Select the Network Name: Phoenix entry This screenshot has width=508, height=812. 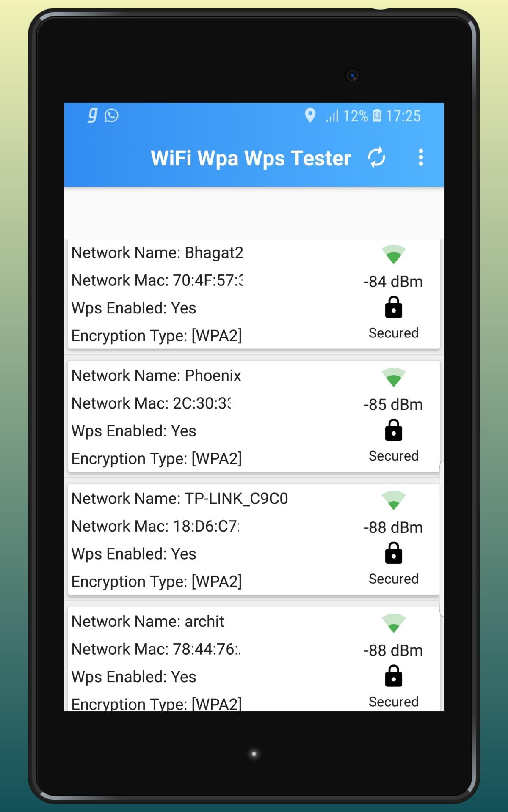pyautogui.click(x=254, y=417)
